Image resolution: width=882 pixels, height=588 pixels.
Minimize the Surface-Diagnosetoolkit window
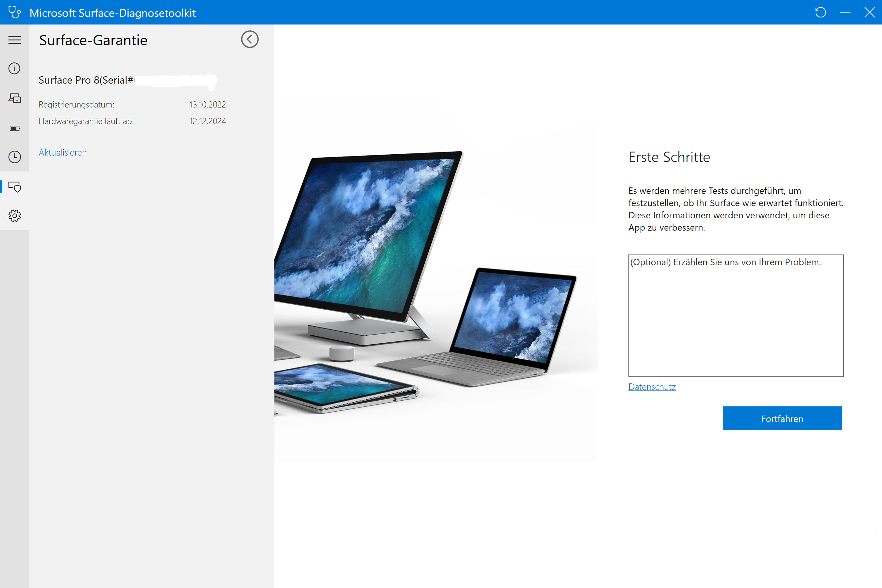click(845, 12)
